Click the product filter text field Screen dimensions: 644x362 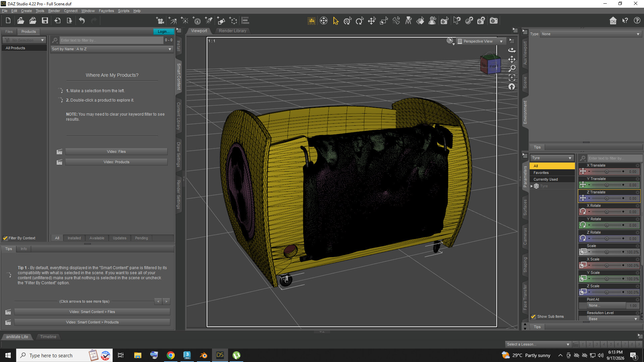111,40
